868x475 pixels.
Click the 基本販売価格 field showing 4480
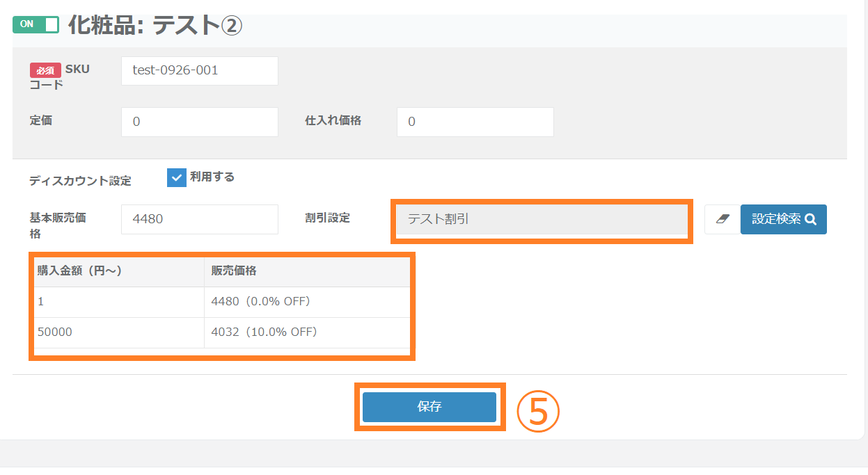[199, 219]
